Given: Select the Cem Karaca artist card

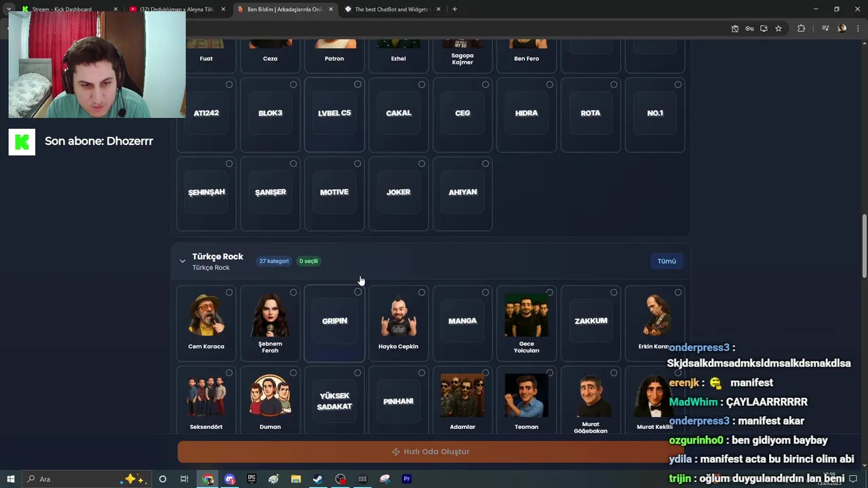Looking at the screenshot, I should click(206, 323).
